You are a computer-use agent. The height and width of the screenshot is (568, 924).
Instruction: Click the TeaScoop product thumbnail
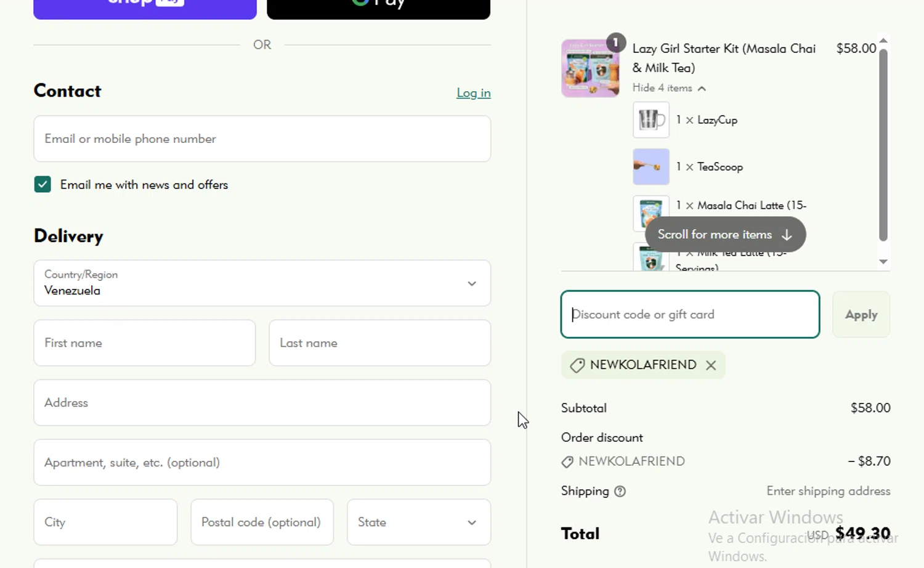tap(651, 166)
